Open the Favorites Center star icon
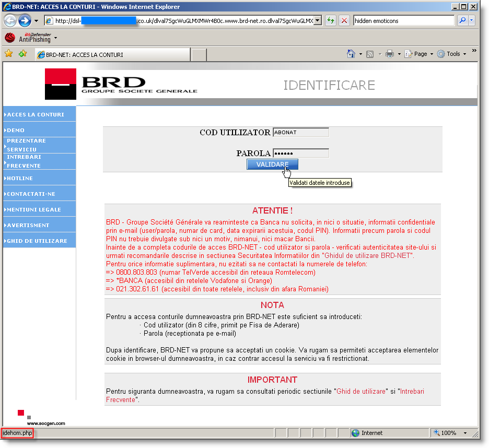The width and height of the screenshot is (489, 448). pyautogui.click(x=9, y=54)
